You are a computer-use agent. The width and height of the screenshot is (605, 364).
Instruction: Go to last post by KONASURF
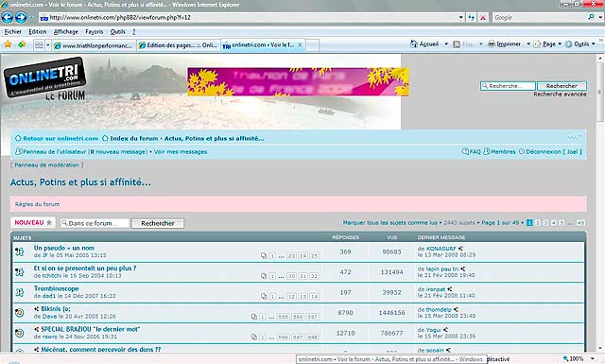click(460, 249)
